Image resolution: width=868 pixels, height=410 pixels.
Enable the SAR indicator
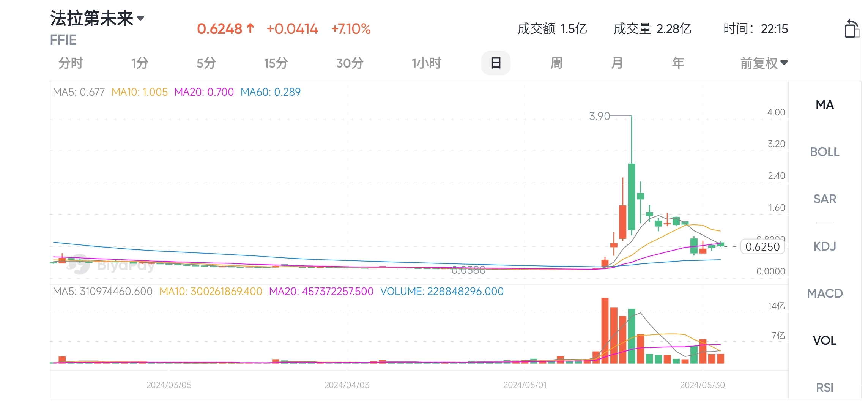825,199
